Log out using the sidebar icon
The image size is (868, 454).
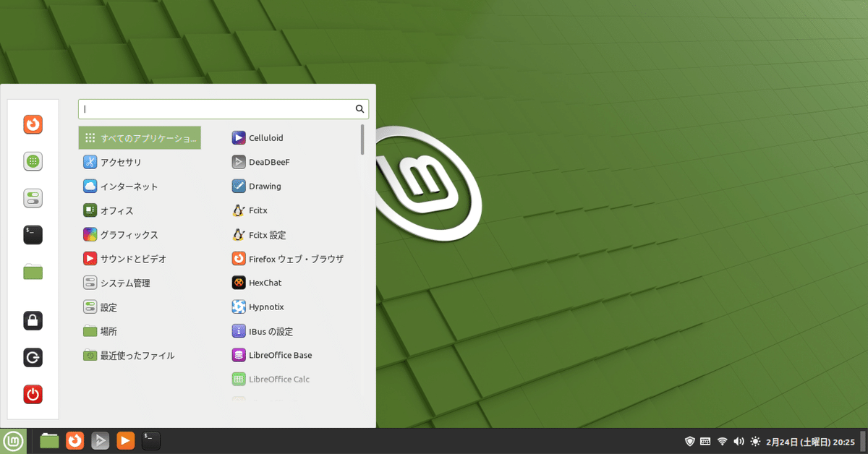33,357
